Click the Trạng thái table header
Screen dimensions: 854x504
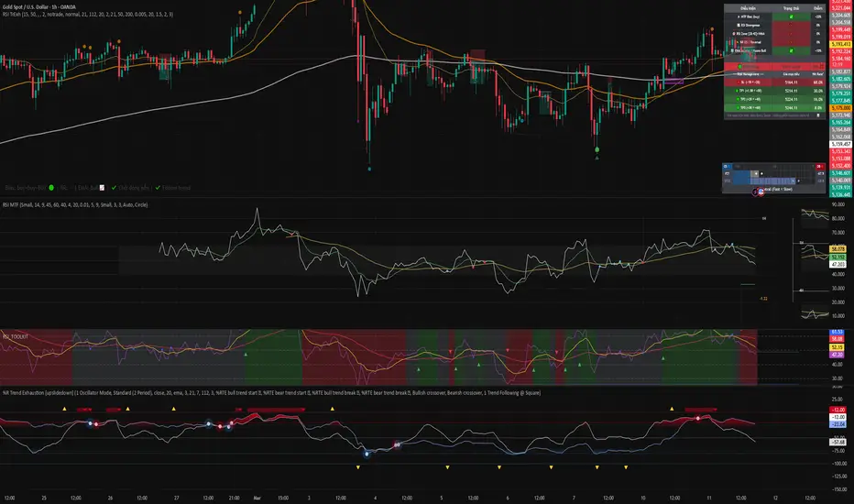click(792, 8)
